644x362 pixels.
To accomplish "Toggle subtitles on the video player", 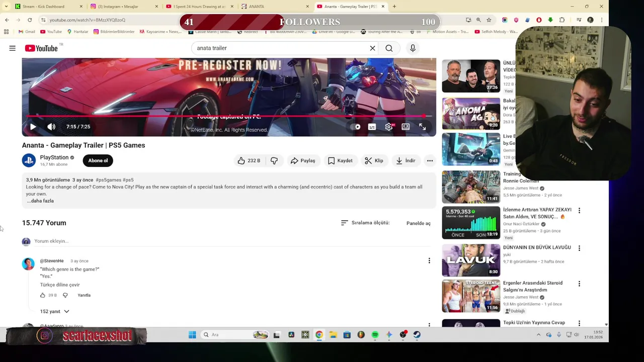I will (372, 127).
